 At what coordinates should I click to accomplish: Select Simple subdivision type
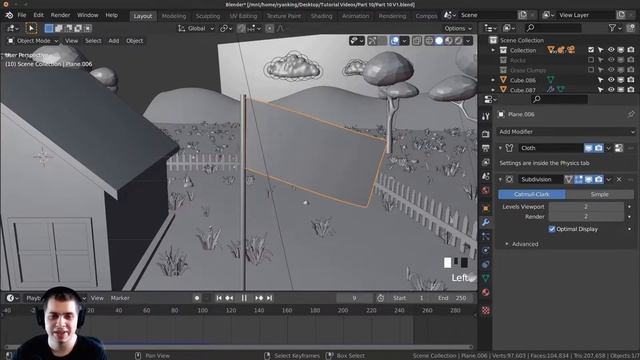pos(600,194)
